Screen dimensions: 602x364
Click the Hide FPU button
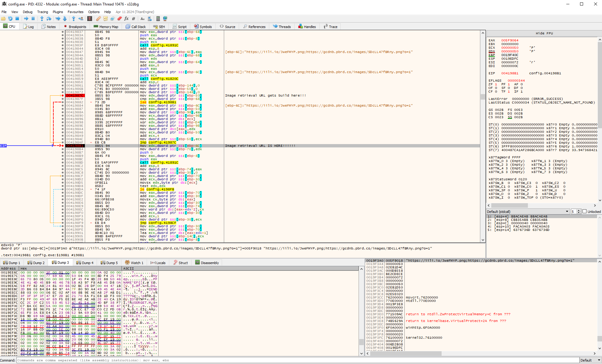544,33
